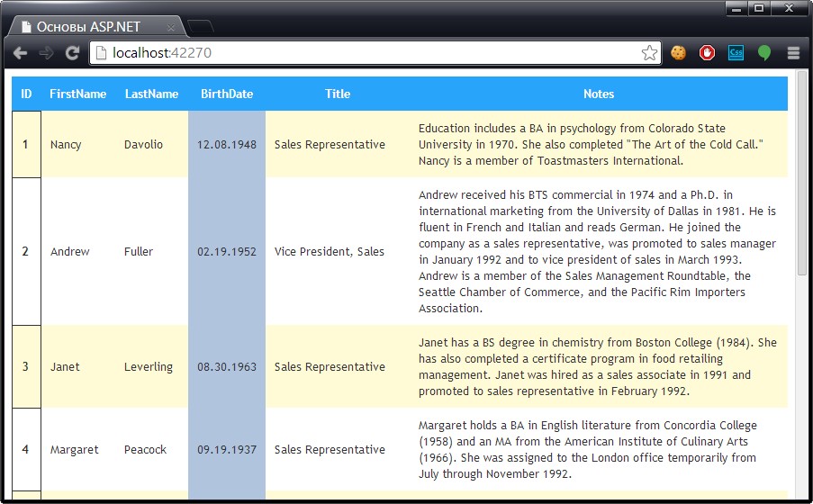Reload the localhost page

click(72, 53)
